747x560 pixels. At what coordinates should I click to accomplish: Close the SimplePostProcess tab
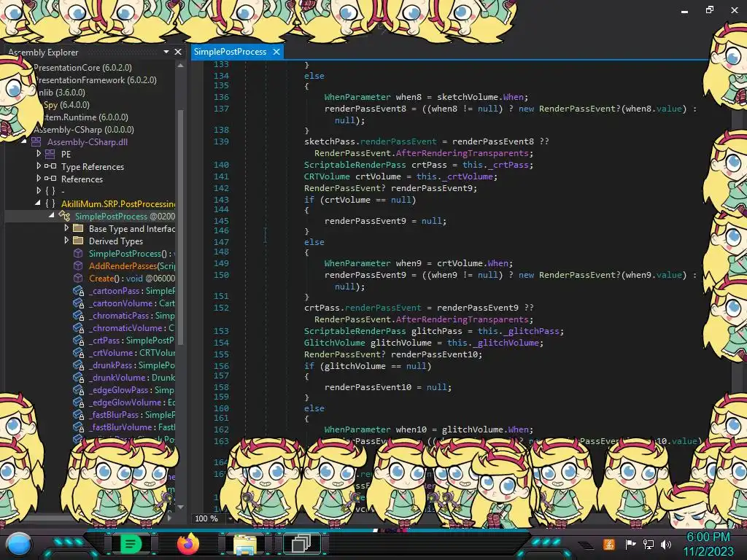(276, 52)
